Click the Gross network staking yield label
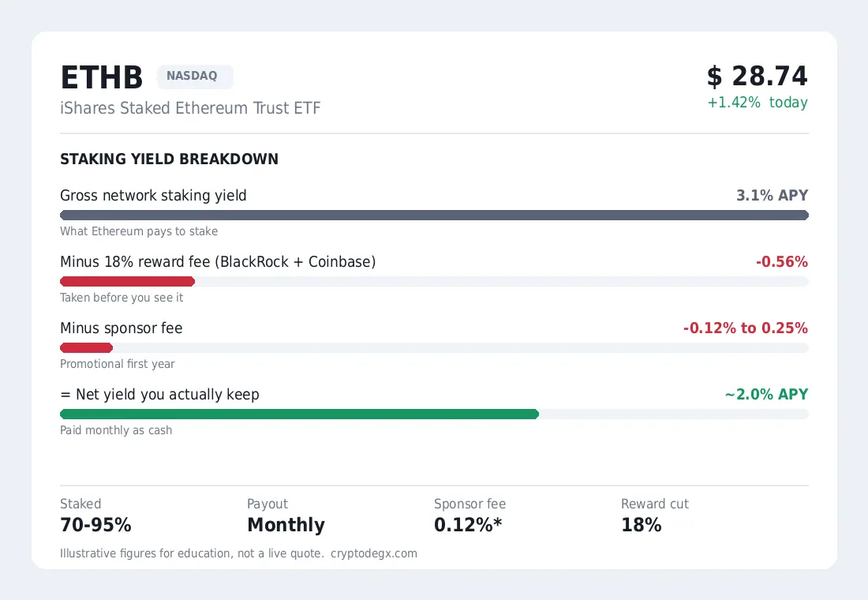868x600 pixels. tap(153, 196)
